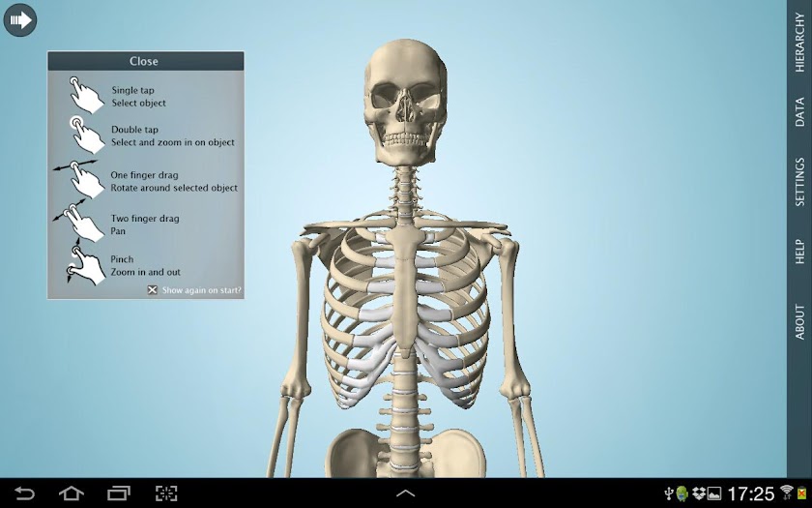This screenshot has height=508, width=812.
Task: Tap 'Zoom in and out' text
Action: click(x=146, y=272)
